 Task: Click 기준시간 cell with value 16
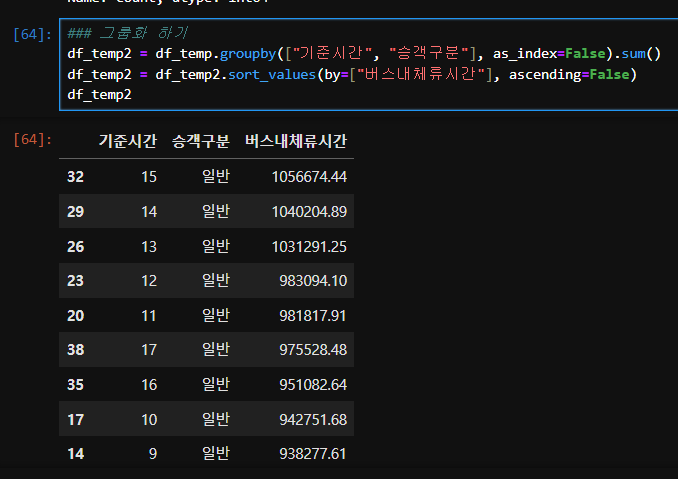pyautogui.click(x=149, y=385)
